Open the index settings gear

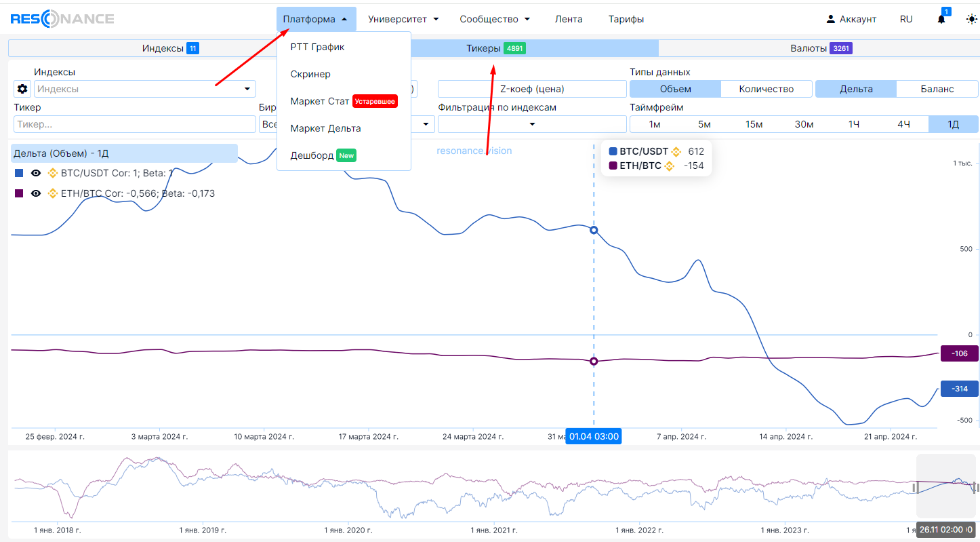click(23, 89)
